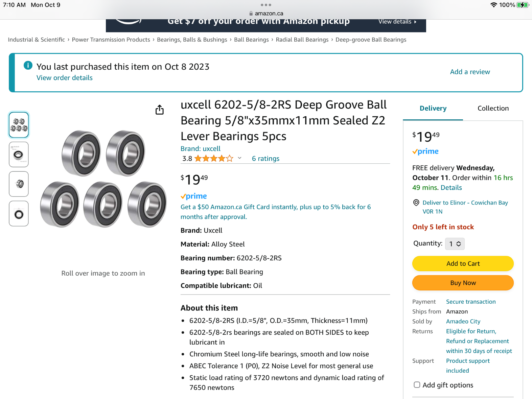Select the second product thumbnail
Image resolution: width=532 pixels, height=399 pixels.
(x=19, y=155)
